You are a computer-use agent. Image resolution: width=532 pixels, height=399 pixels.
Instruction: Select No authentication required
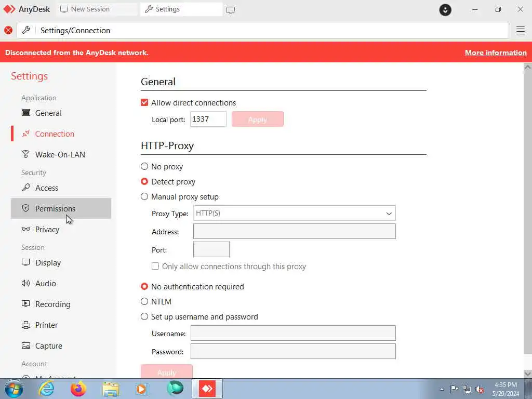coord(144,286)
